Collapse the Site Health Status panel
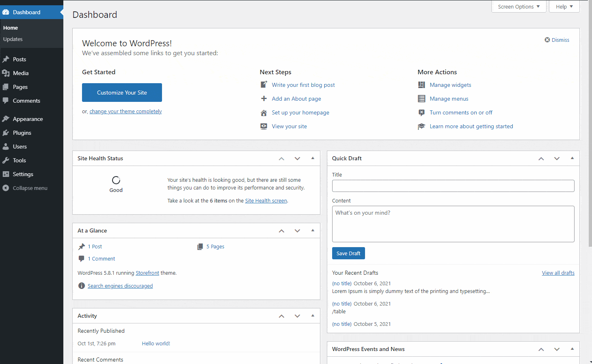Viewport: 592px width, 364px height. (313, 158)
